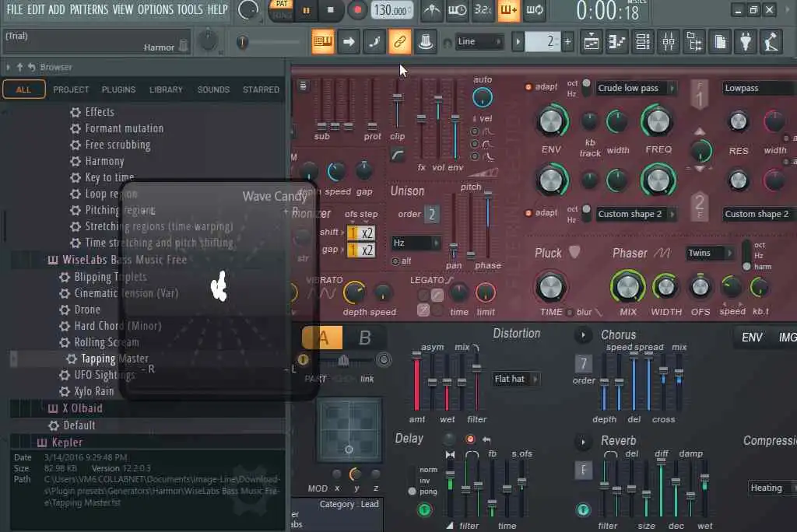Open the playlist view icon

592,42
